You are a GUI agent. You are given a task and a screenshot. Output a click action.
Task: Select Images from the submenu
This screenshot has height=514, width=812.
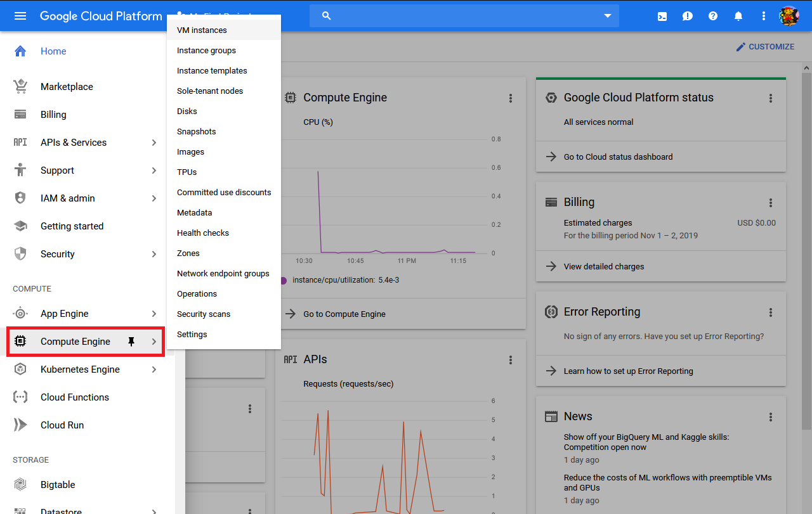tap(224, 151)
